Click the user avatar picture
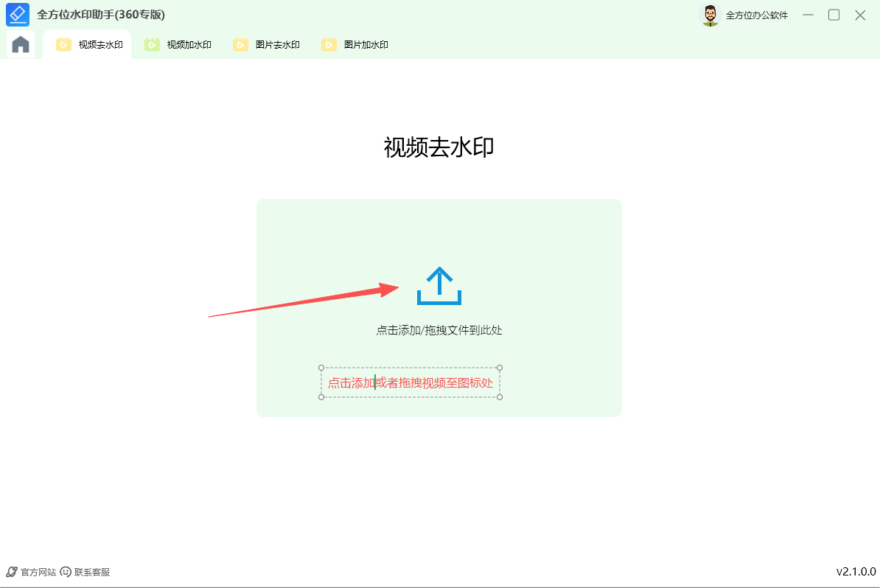880x588 pixels. tap(710, 14)
